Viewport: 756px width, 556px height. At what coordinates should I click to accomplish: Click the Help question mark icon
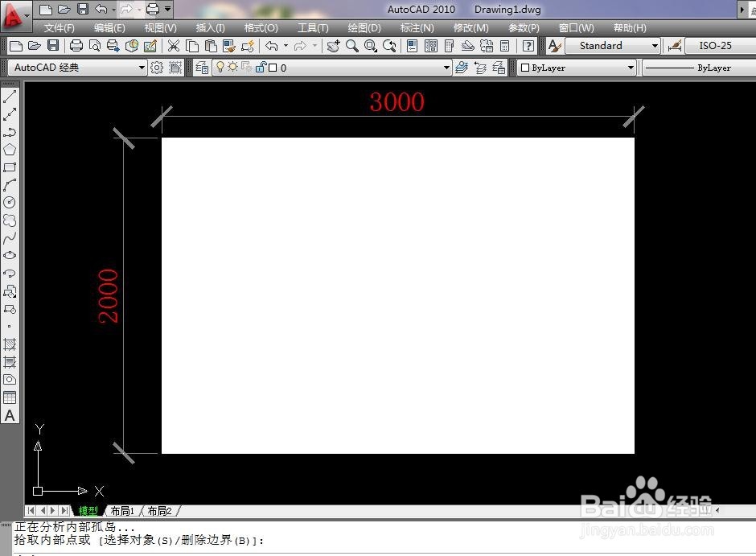(528, 46)
